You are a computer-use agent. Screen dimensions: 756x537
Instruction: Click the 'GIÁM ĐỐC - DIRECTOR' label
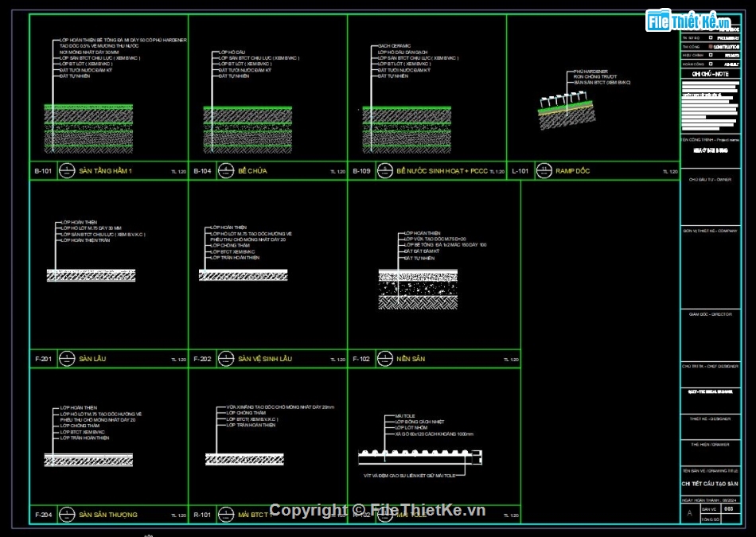710,314
